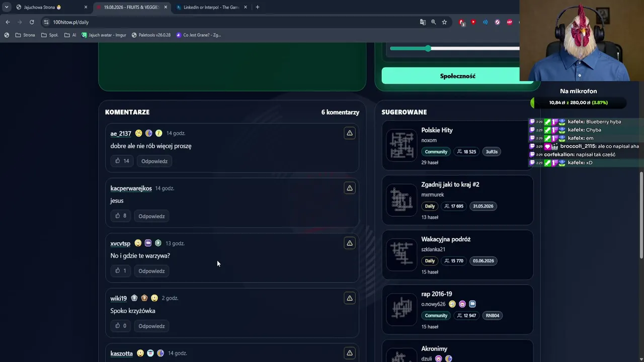
Task: Open a new browser tab
Action: pos(257,7)
